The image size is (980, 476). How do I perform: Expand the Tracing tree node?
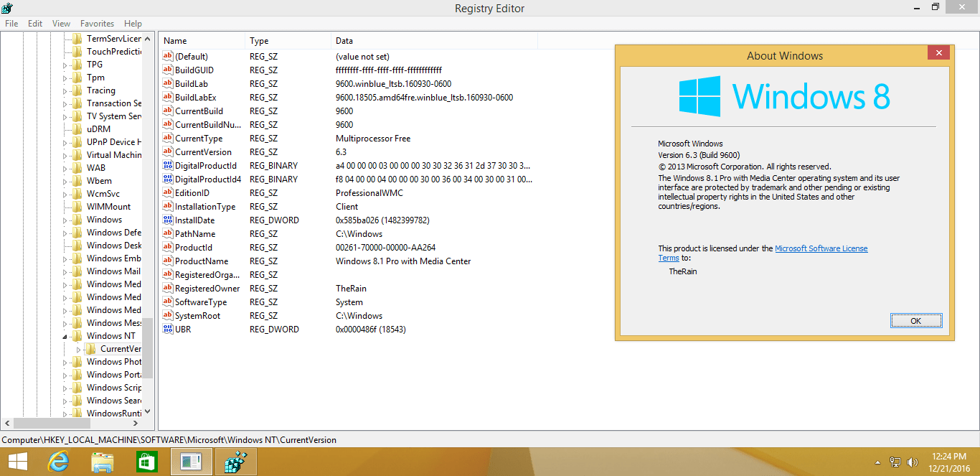tap(65, 90)
